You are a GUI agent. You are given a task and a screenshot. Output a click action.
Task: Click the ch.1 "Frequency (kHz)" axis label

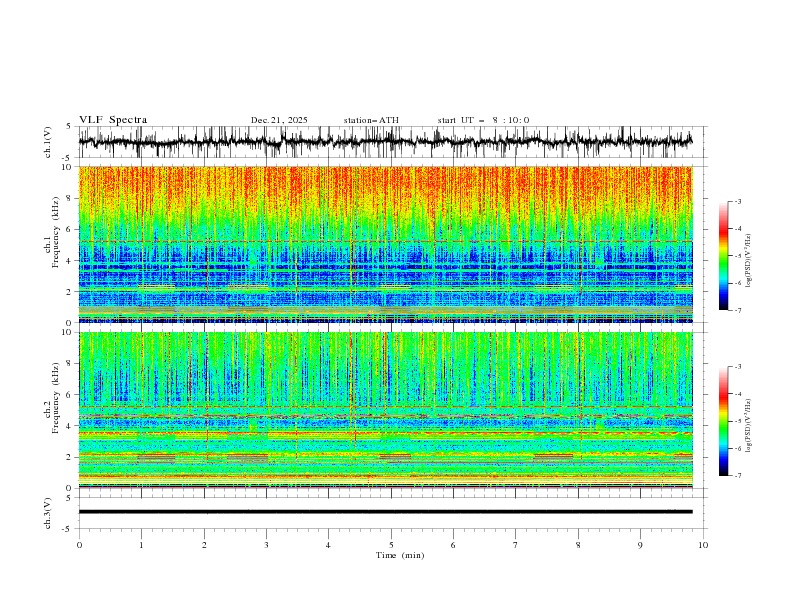pyautogui.click(x=56, y=232)
